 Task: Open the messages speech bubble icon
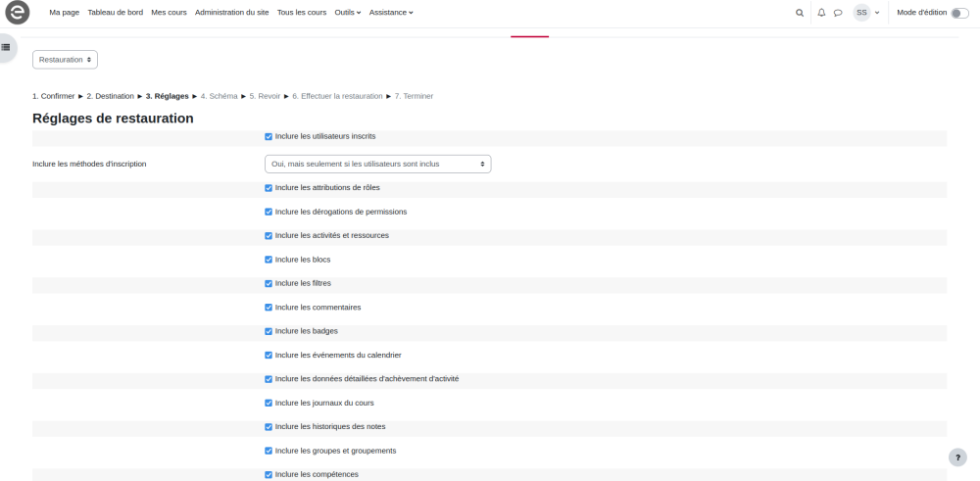click(x=838, y=13)
